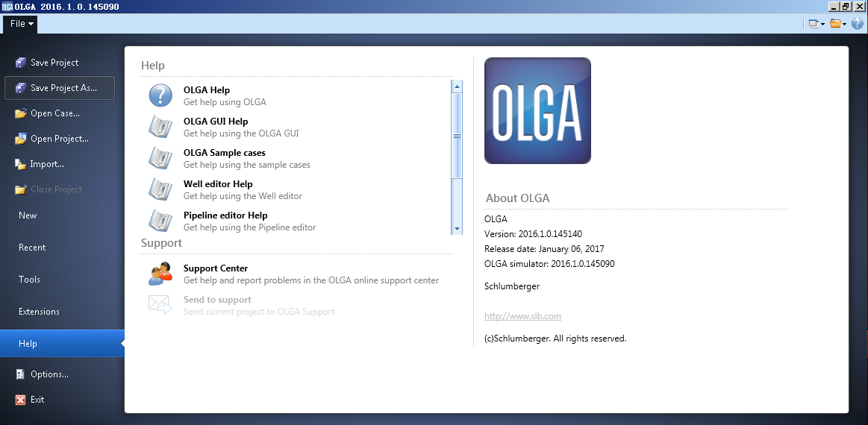Click the Save Project label
Image resolution: width=868 pixels, height=425 pixels.
[54, 63]
